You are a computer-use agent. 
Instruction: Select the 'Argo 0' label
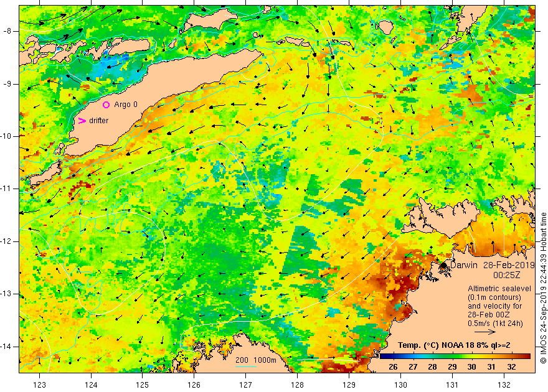(x=126, y=105)
